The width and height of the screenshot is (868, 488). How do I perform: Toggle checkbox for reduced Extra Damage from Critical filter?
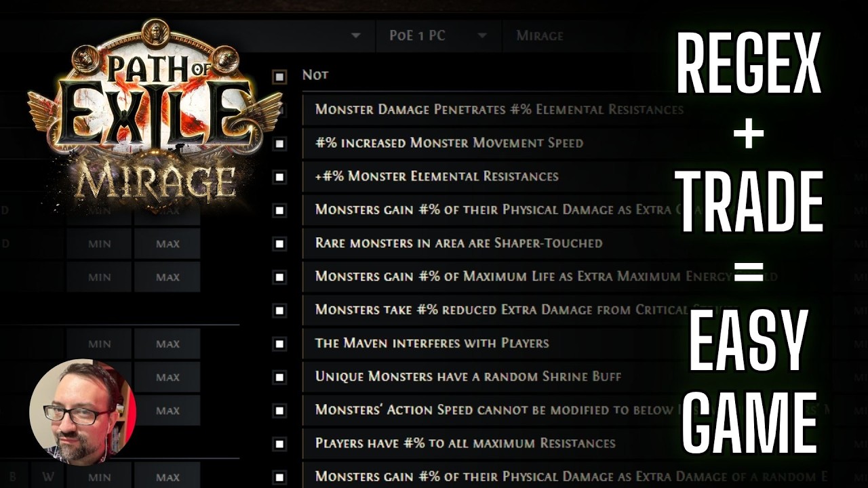(279, 310)
